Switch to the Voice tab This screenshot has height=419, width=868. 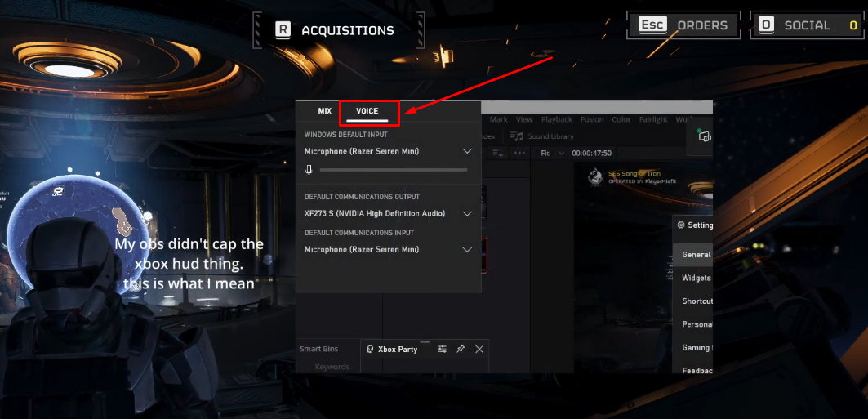coord(367,111)
